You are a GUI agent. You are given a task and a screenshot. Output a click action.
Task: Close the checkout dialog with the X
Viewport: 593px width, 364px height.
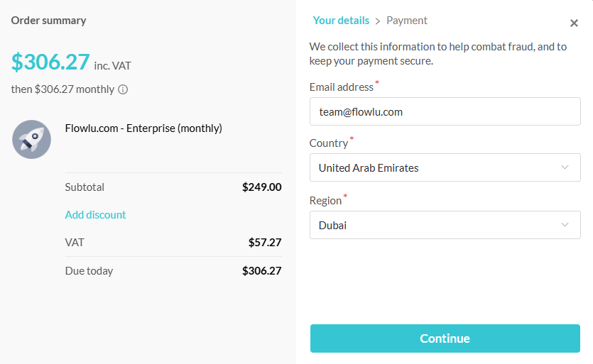pos(574,23)
